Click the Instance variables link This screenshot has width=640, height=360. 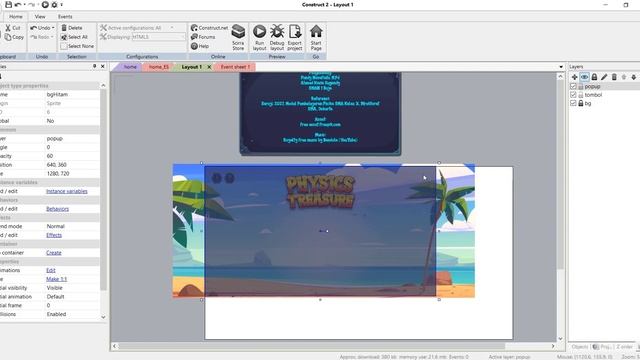(x=67, y=191)
